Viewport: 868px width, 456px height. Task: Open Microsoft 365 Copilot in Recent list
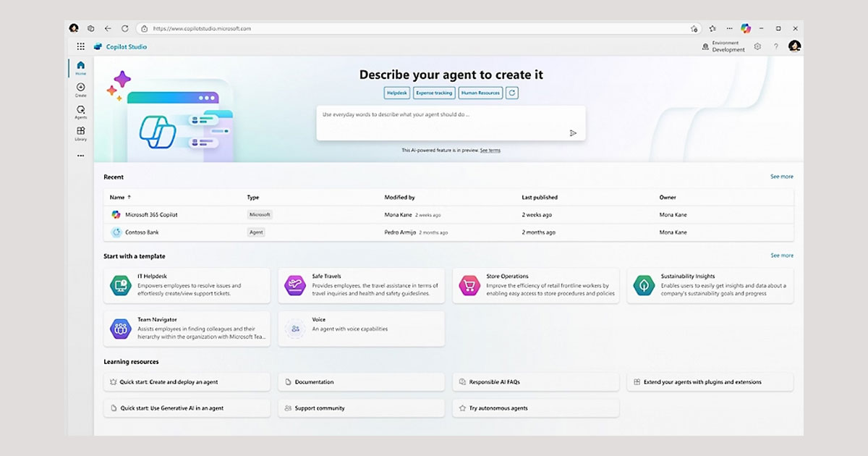point(151,215)
